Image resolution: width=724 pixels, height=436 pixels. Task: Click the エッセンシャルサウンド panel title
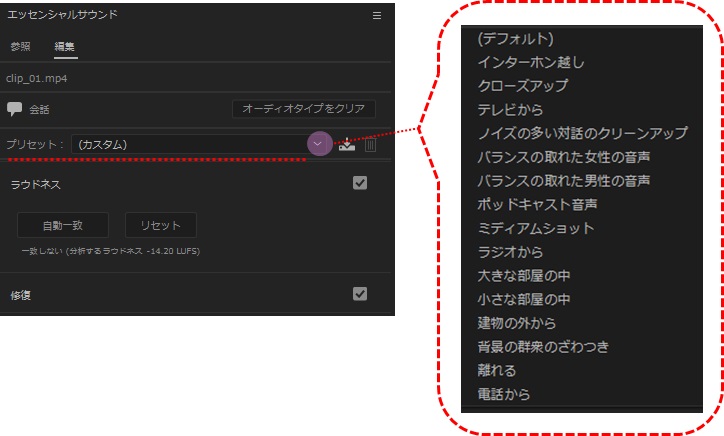click(x=62, y=15)
